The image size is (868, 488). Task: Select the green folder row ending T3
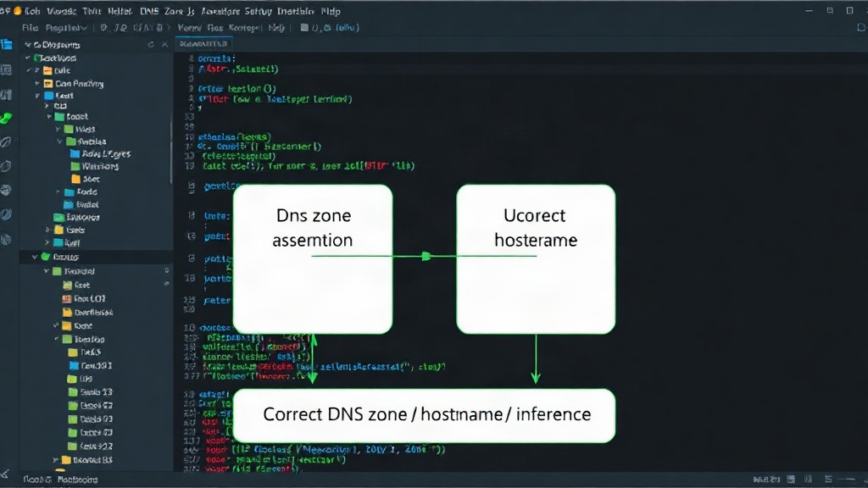click(x=90, y=391)
